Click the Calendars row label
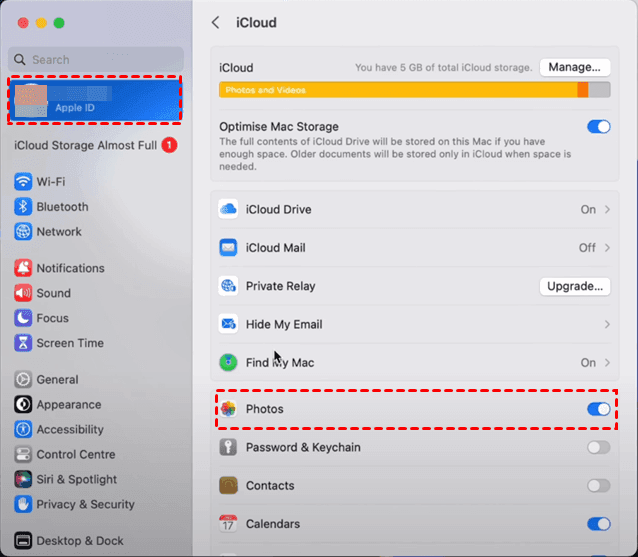Viewport: 638px width, 557px height. 273,524
